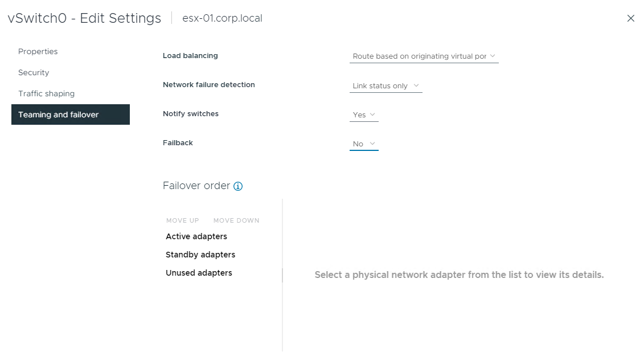Image resolution: width=644 pixels, height=352 pixels.
Task: Click the Network failure detection chevron arrow
Action: (x=416, y=85)
